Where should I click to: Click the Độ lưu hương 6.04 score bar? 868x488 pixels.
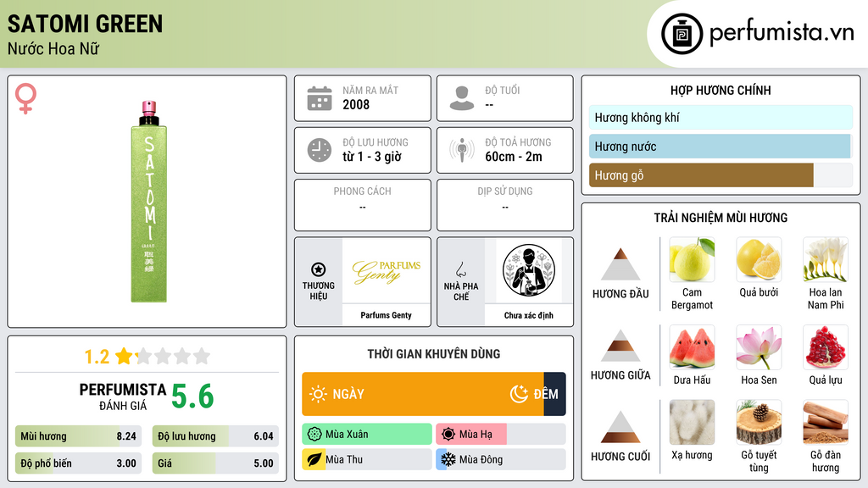215,436
